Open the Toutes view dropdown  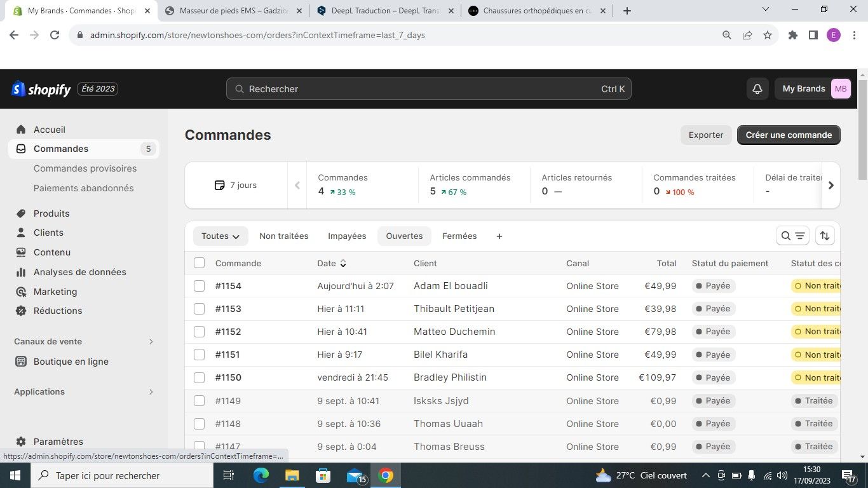tap(220, 236)
